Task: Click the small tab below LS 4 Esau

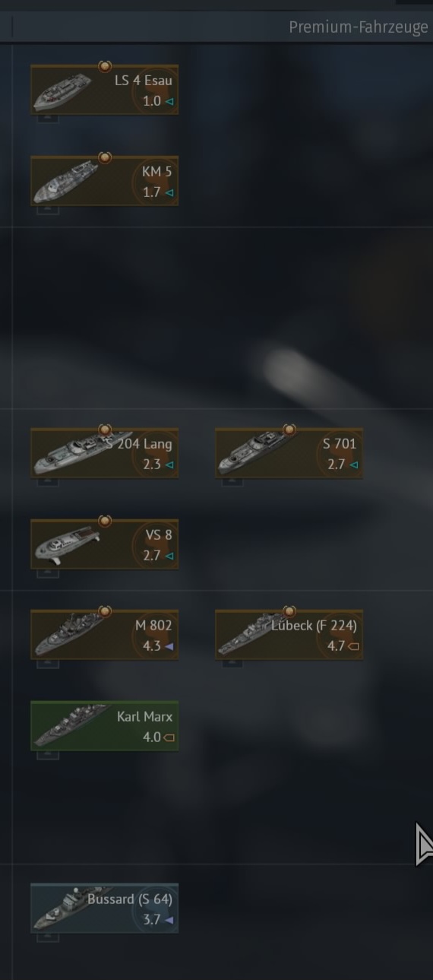Action: click(x=47, y=119)
